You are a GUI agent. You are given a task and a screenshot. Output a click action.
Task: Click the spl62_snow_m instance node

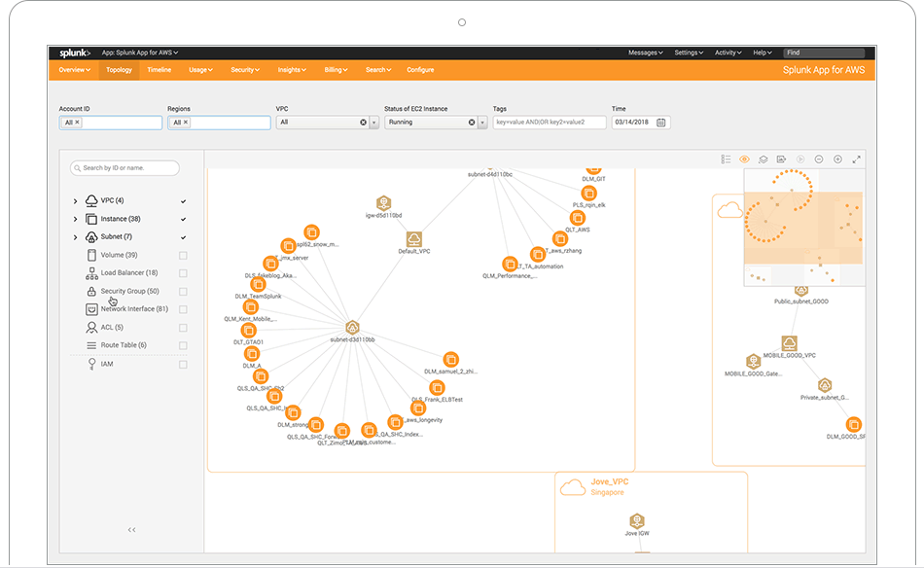pyautogui.click(x=312, y=232)
